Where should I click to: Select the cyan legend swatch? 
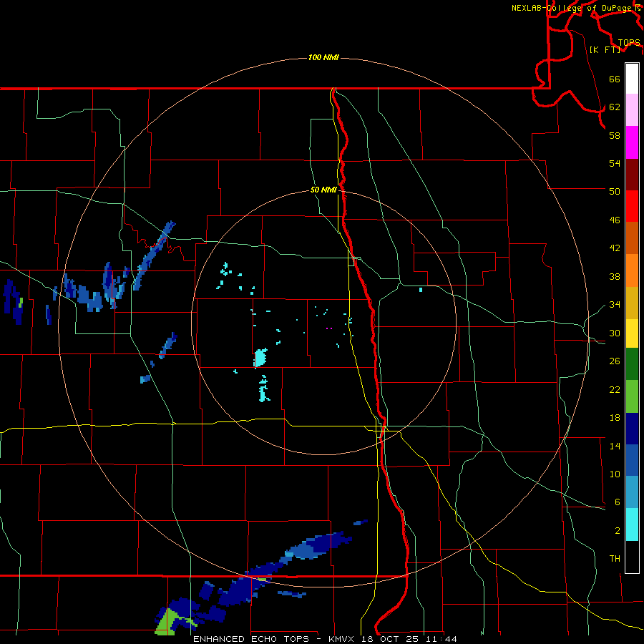[x=632, y=525]
